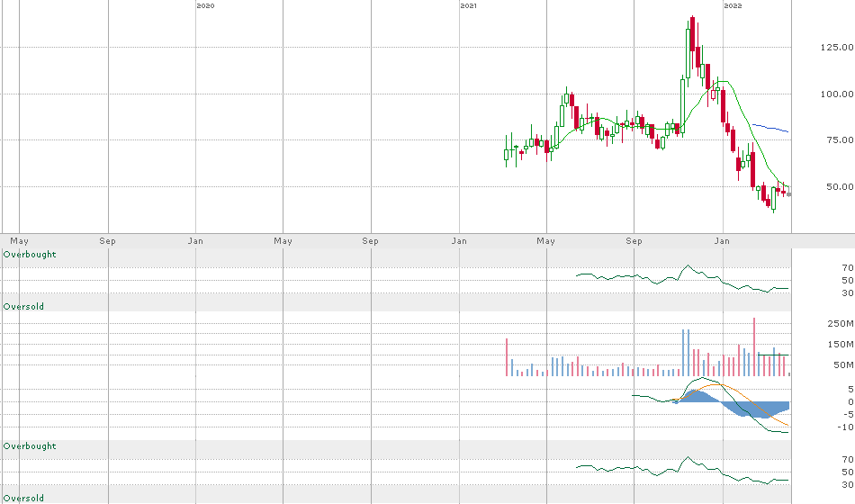Click the Oversold label in lower RSI panel
Viewport: 855px width, 504px height.
click(23, 498)
